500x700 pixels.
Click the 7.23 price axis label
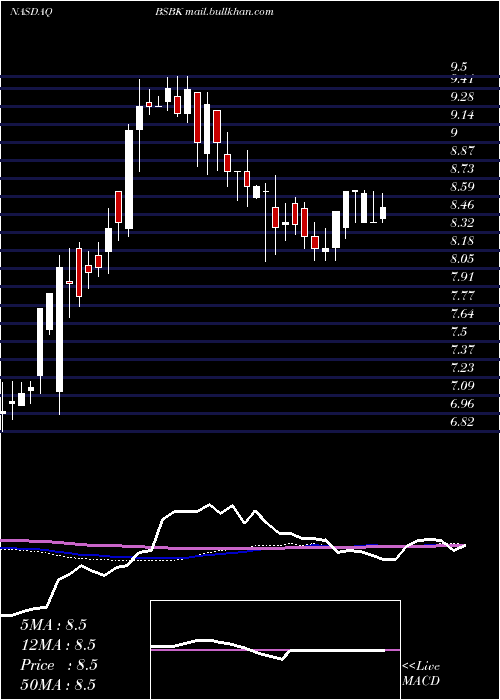tap(462, 368)
